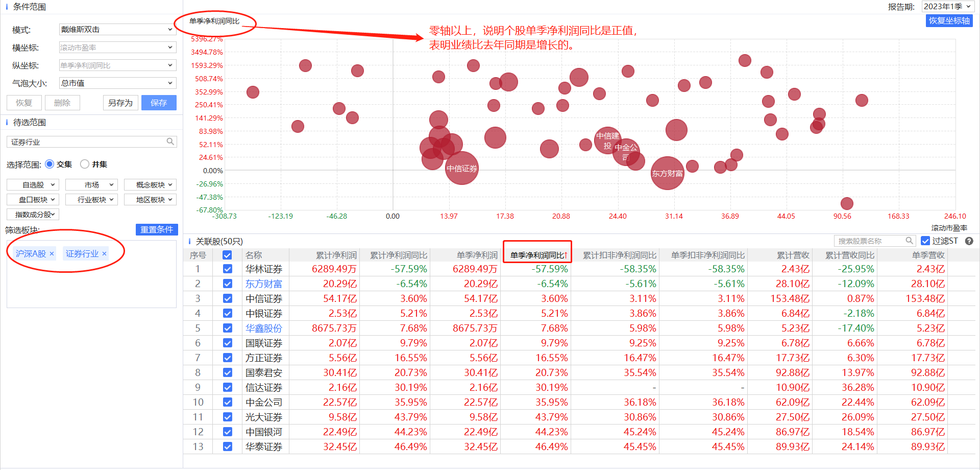Open the 东方财富 stock link in table
The image size is (980, 470).
click(x=264, y=284)
